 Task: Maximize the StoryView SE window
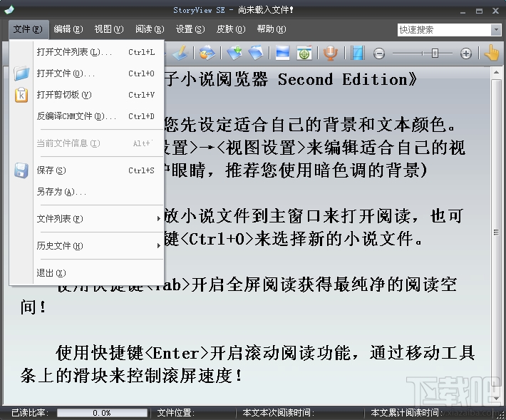(479, 11)
